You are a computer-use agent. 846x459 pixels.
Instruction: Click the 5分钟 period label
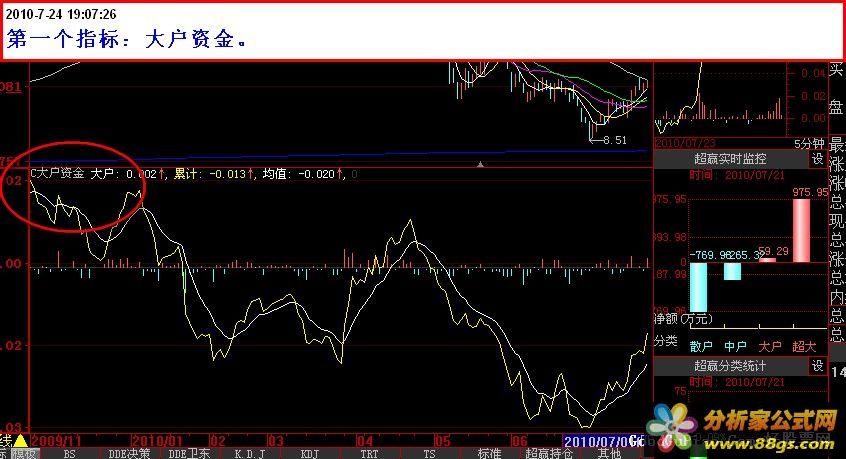coord(809,143)
